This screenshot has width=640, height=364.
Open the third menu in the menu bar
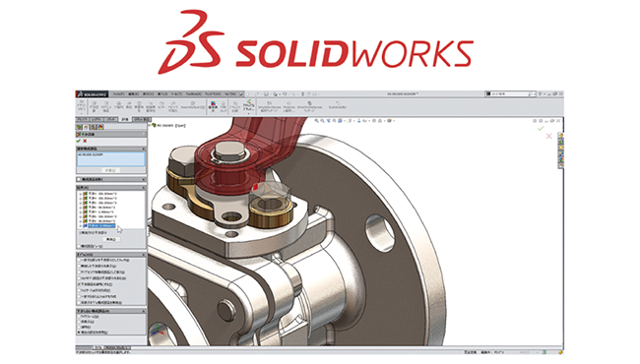[x=148, y=94]
